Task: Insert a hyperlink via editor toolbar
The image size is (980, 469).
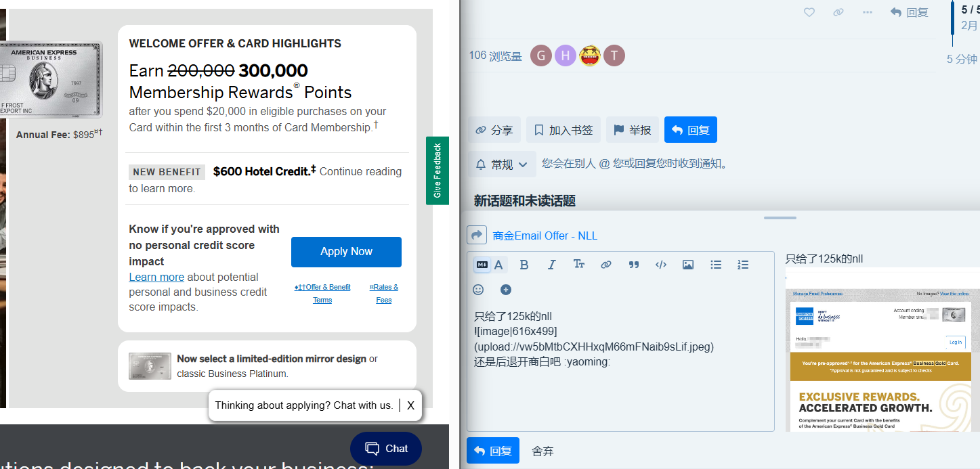Action: tap(606, 265)
